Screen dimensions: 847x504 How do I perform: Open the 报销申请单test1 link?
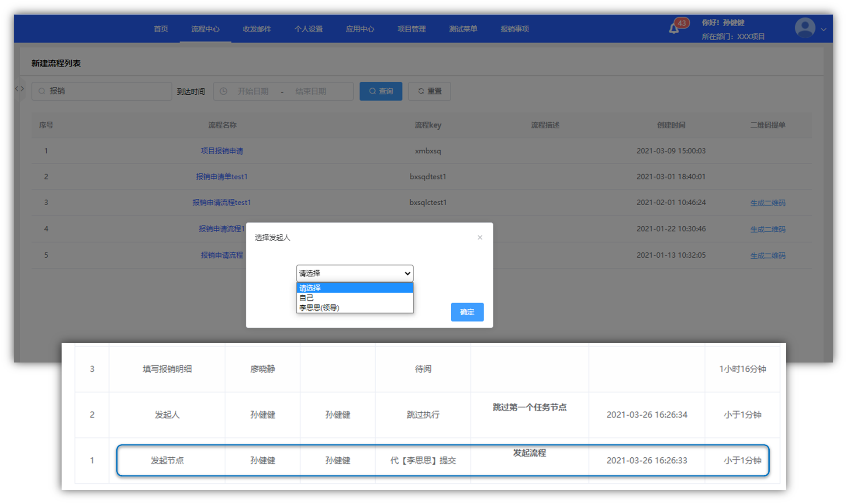pos(221,176)
